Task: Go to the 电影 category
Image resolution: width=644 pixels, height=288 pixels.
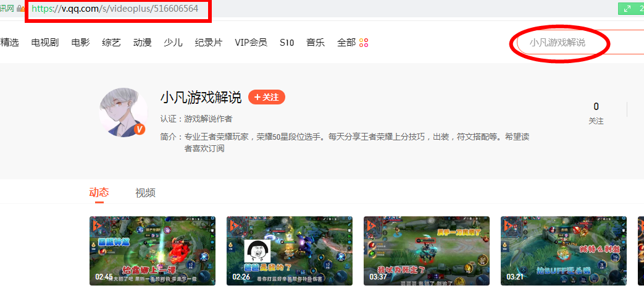Action: pos(80,42)
